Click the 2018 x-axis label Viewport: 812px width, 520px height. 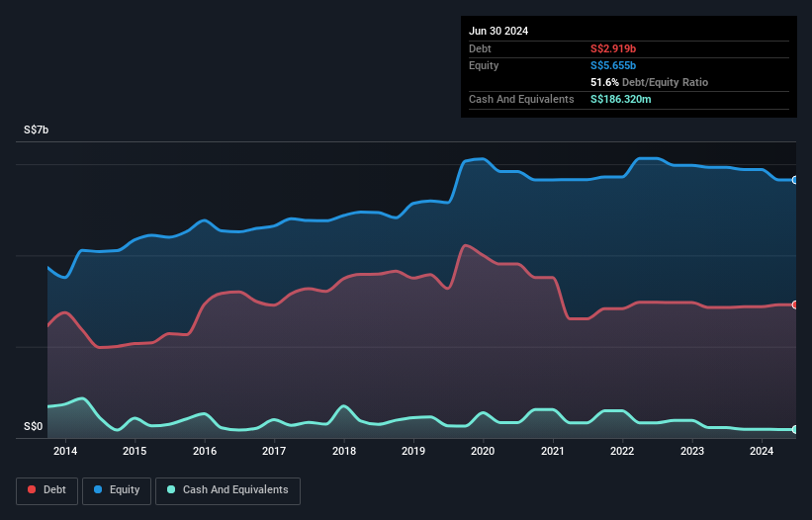click(344, 451)
